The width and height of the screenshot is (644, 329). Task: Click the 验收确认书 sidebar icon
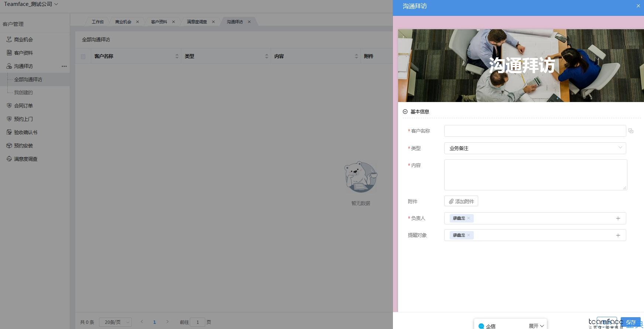9,132
